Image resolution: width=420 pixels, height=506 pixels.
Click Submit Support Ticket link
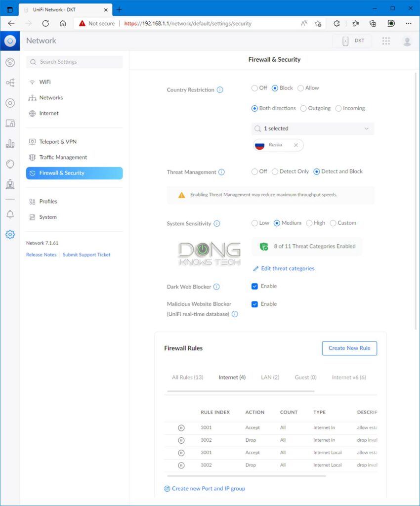(86, 254)
